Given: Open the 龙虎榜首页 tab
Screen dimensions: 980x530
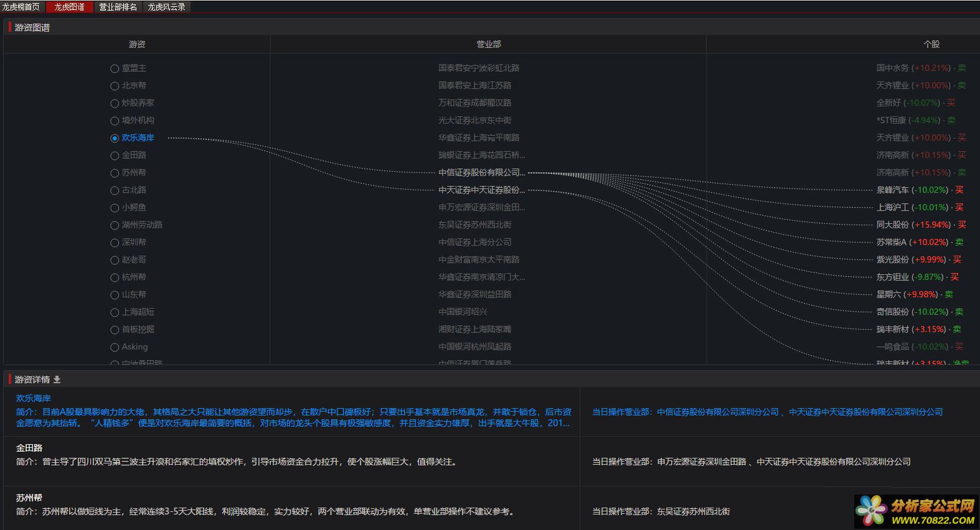Looking at the screenshot, I should (x=21, y=7).
